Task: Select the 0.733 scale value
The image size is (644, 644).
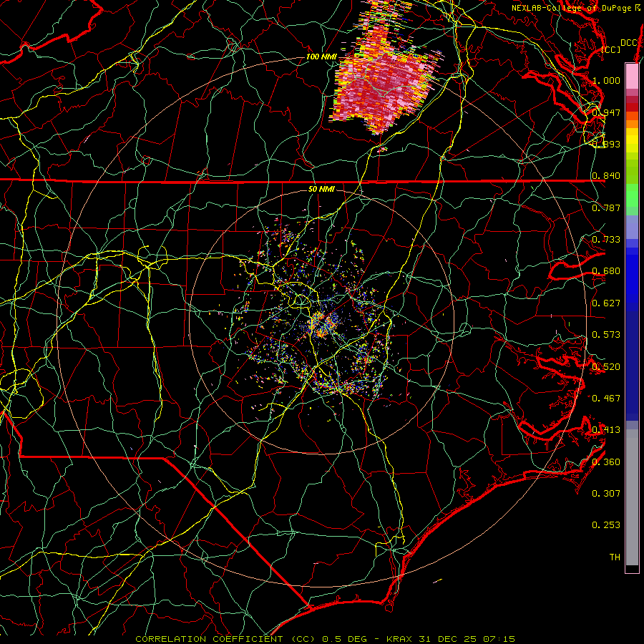Action: tap(606, 239)
